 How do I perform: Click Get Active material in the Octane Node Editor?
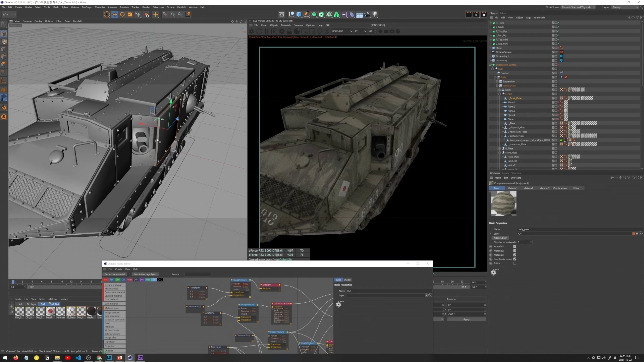[x=114, y=274]
